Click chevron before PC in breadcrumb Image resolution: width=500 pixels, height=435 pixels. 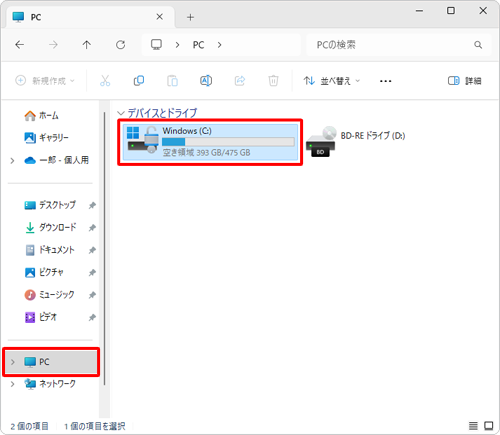coord(177,45)
